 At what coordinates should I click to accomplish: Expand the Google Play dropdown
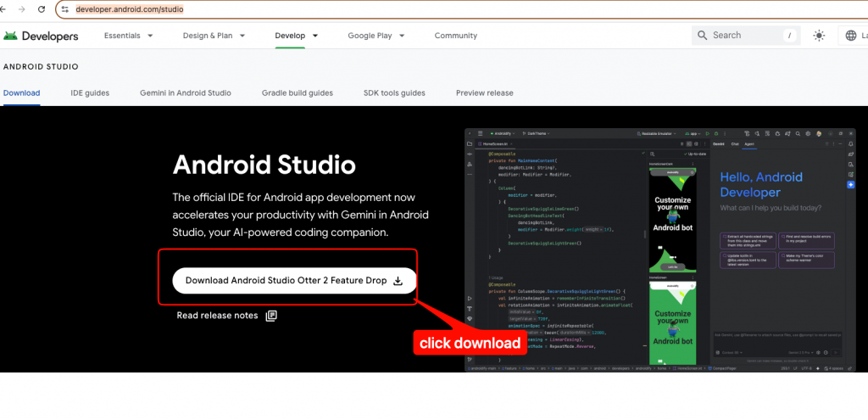(376, 36)
